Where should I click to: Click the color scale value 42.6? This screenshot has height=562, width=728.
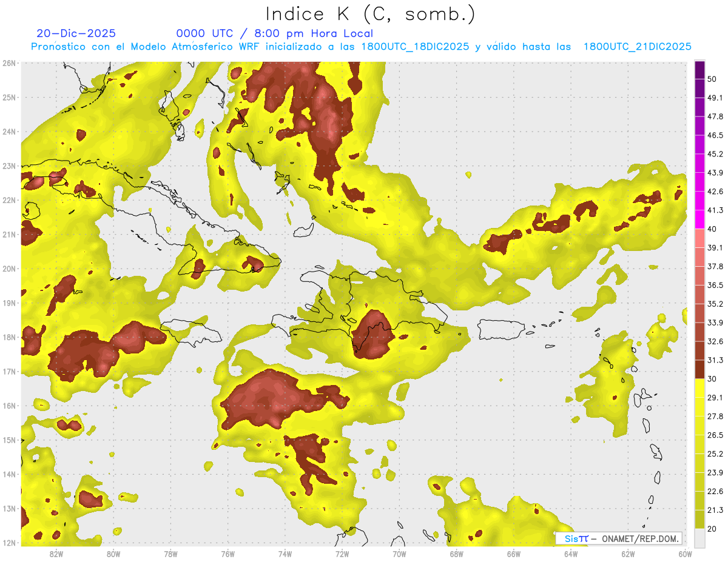pyautogui.click(x=715, y=192)
